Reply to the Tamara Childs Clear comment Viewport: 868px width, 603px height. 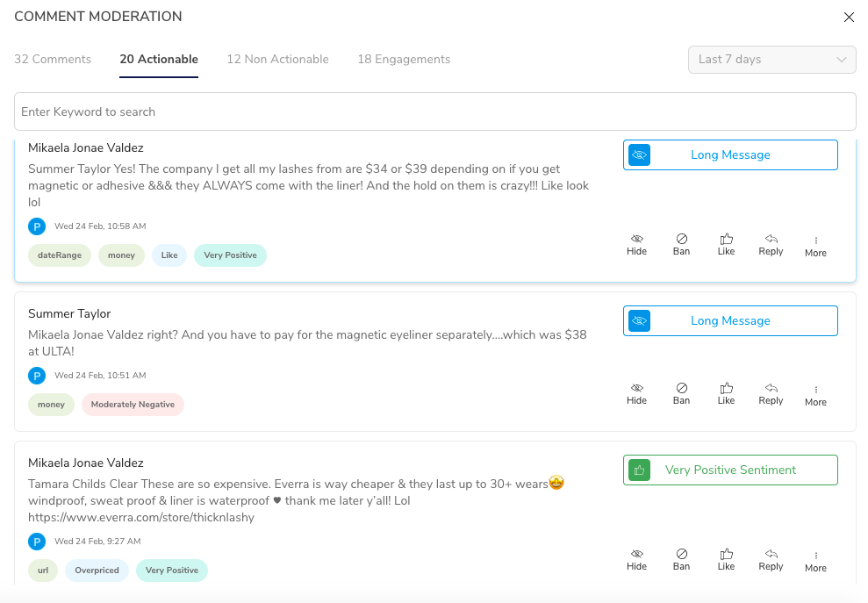[x=771, y=559]
